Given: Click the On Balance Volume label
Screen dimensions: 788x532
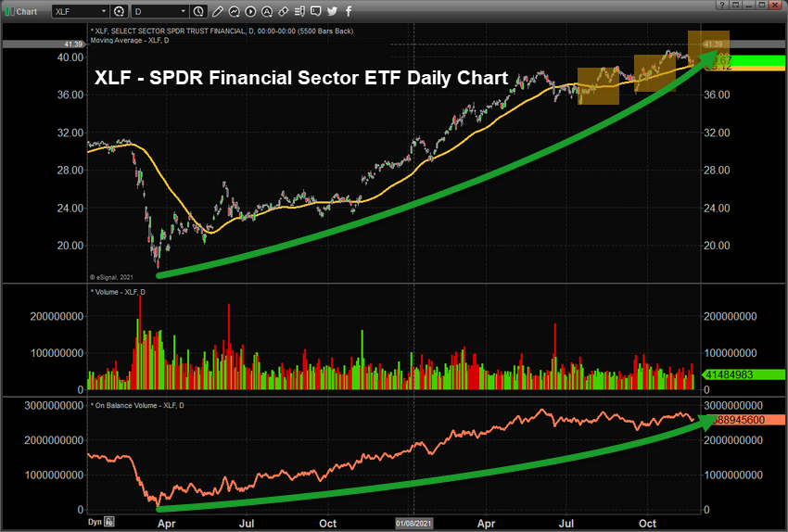Looking at the screenshot, I should [136, 405].
